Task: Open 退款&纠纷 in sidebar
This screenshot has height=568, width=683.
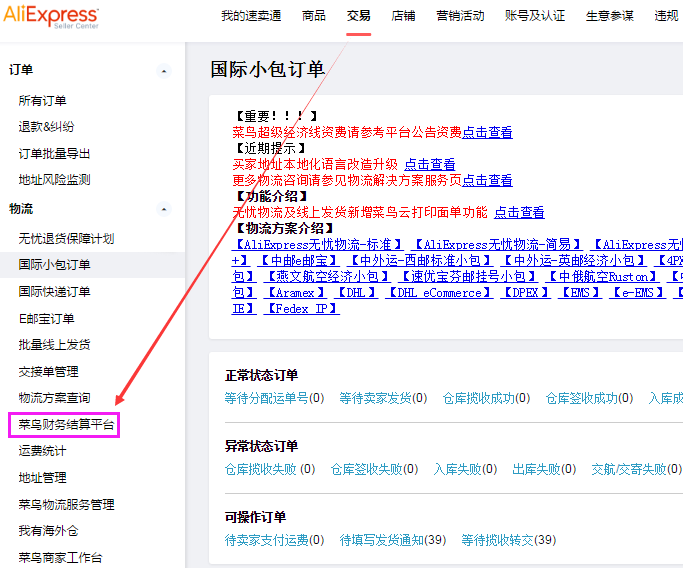Action: click(46, 127)
